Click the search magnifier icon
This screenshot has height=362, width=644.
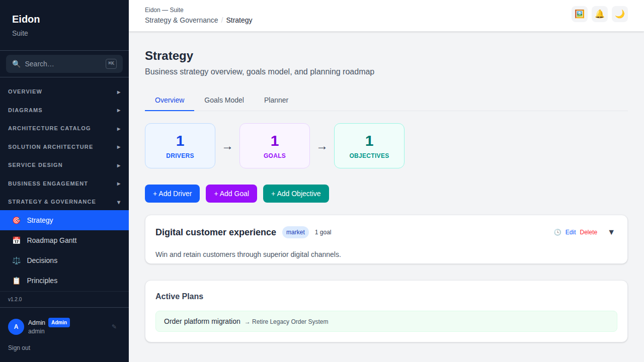point(16,64)
